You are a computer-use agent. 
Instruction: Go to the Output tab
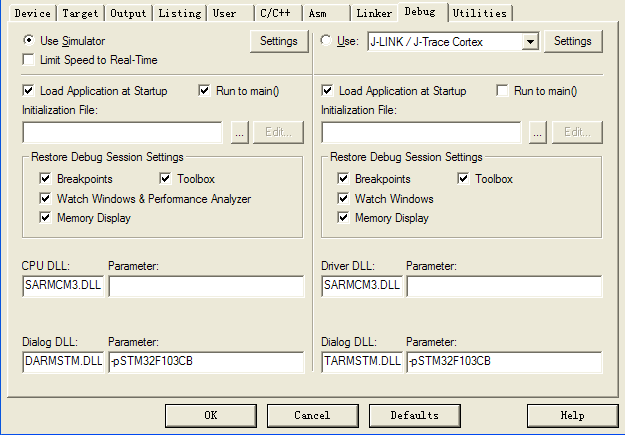click(x=128, y=14)
